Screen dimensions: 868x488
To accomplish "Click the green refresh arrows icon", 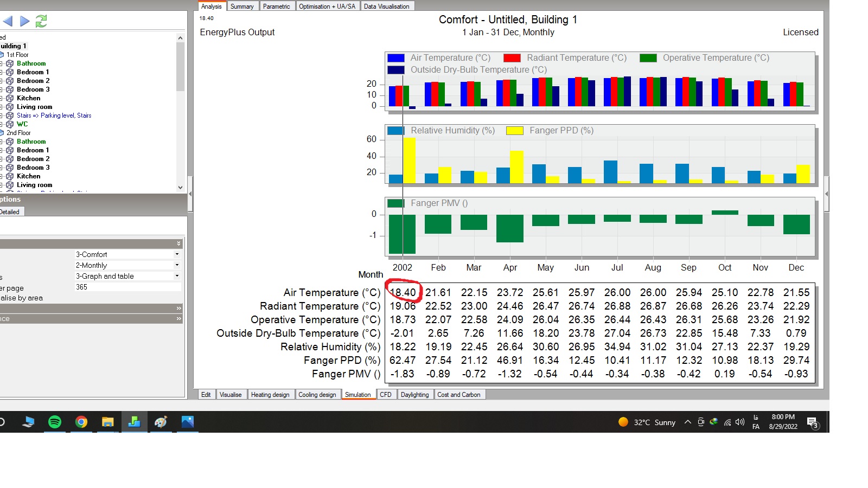I will click(41, 21).
